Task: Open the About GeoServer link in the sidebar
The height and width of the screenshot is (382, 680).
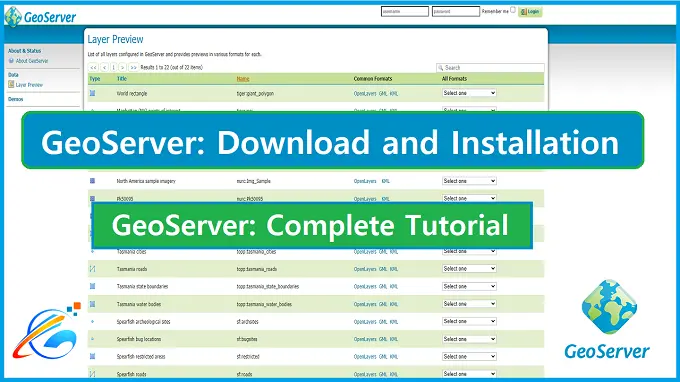Action: coord(32,61)
